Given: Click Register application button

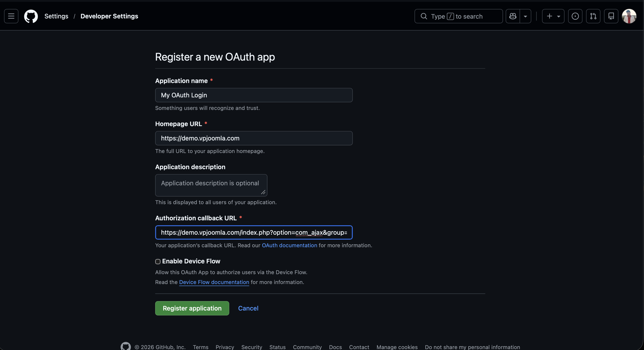Looking at the screenshot, I should tap(192, 308).
